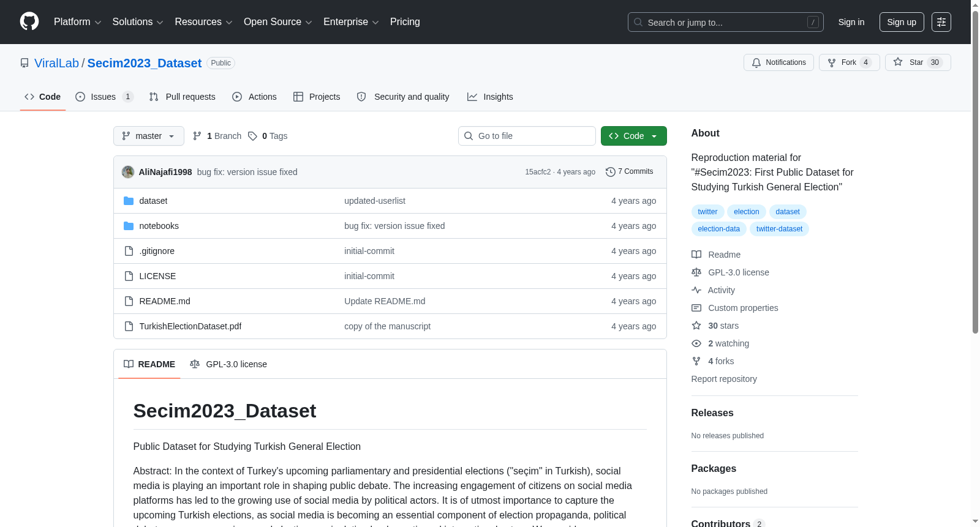This screenshot has height=527, width=980.
Task: Expand the Platform menu
Action: [78, 22]
